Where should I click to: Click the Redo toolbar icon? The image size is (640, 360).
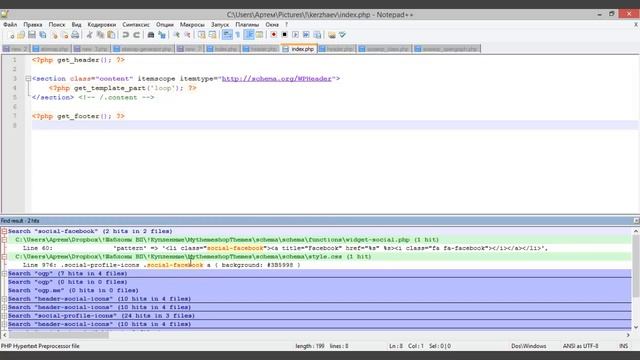[136, 35]
